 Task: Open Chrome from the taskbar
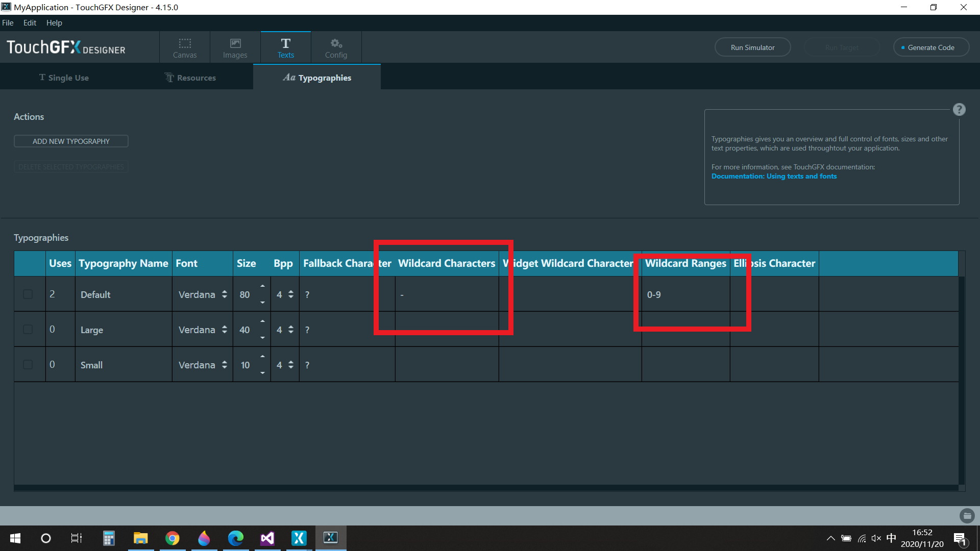[x=173, y=538]
